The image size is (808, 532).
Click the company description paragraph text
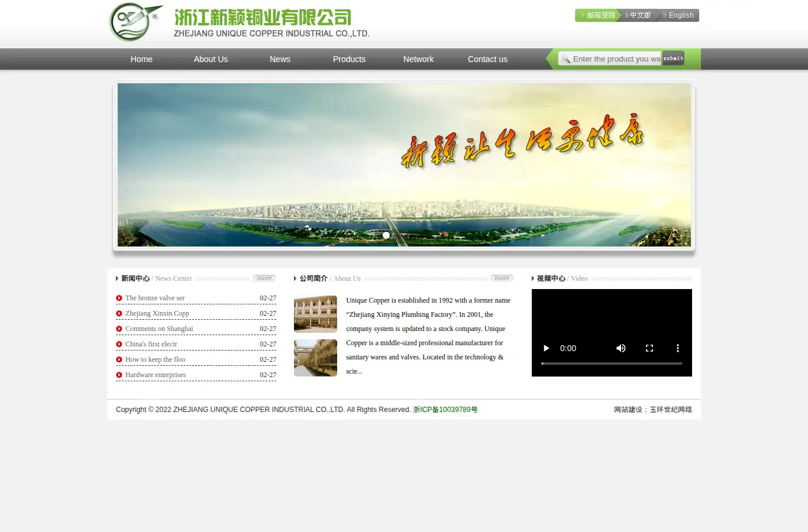tap(428, 336)
